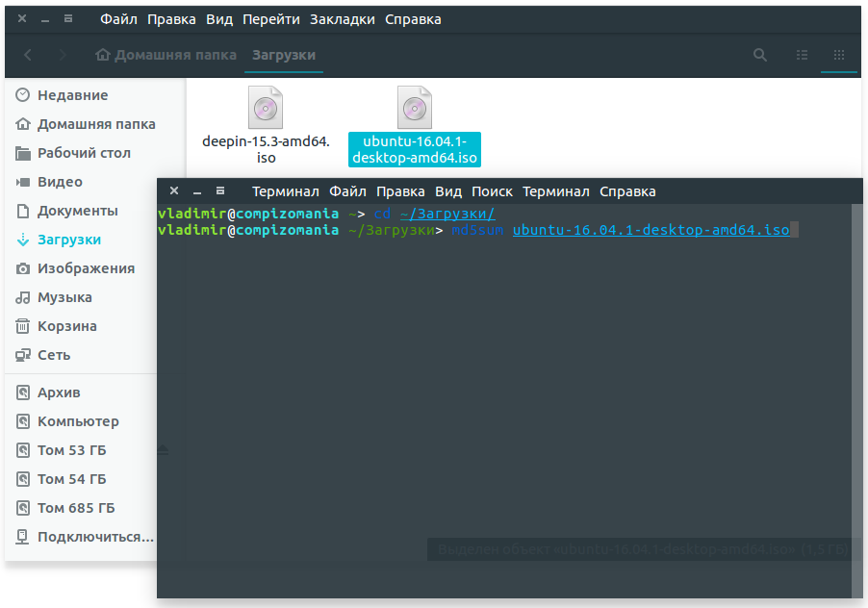Click the ~/Загрузки/ path in terminal
Image resolution: width=868 pixels, height=608 pixels.
pos(447,214)
